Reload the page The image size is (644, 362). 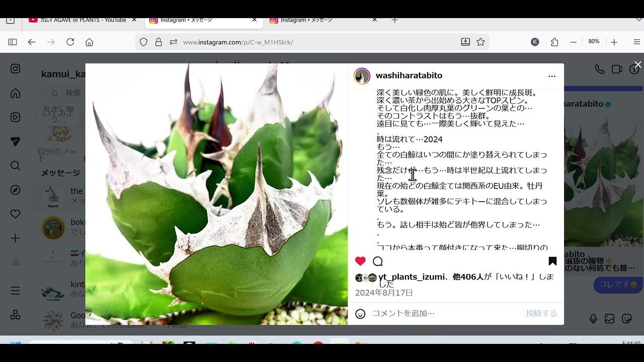click(70, 42)
